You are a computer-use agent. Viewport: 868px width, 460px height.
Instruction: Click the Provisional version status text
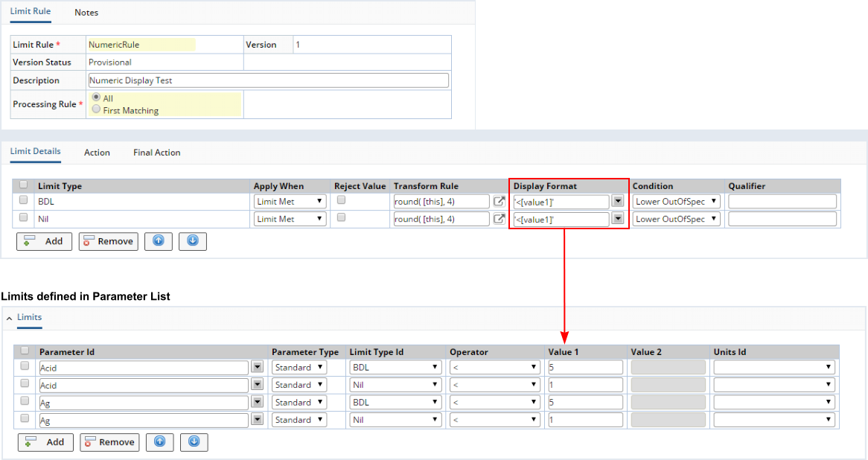(110, 62)
